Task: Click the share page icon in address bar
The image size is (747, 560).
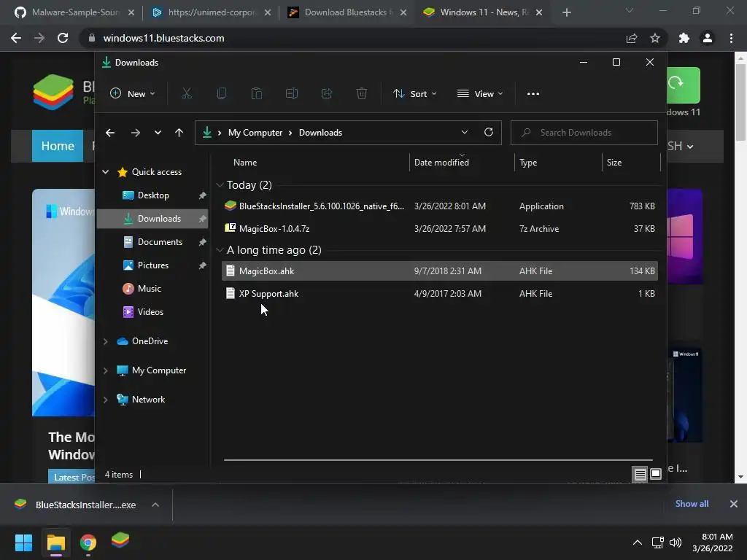Action: pos(632,38)
